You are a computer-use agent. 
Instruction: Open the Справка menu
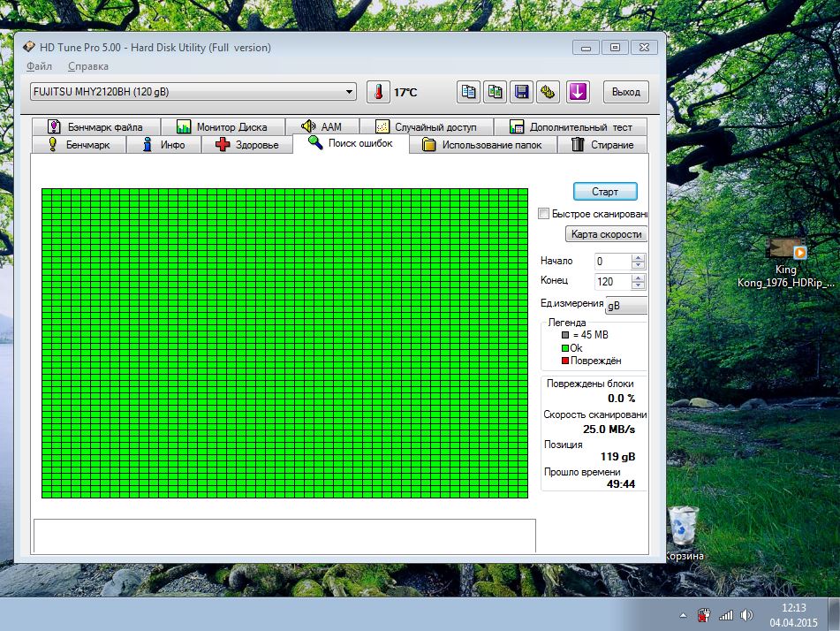(87, 66)
